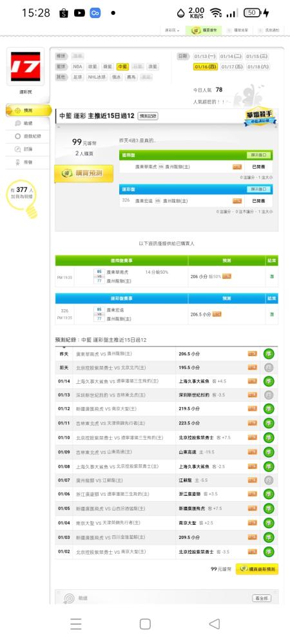The height and width of the screenshot is (644, 290).
Task: Click the 購買最新預測 button at the bottom
Action: (257, 569)
